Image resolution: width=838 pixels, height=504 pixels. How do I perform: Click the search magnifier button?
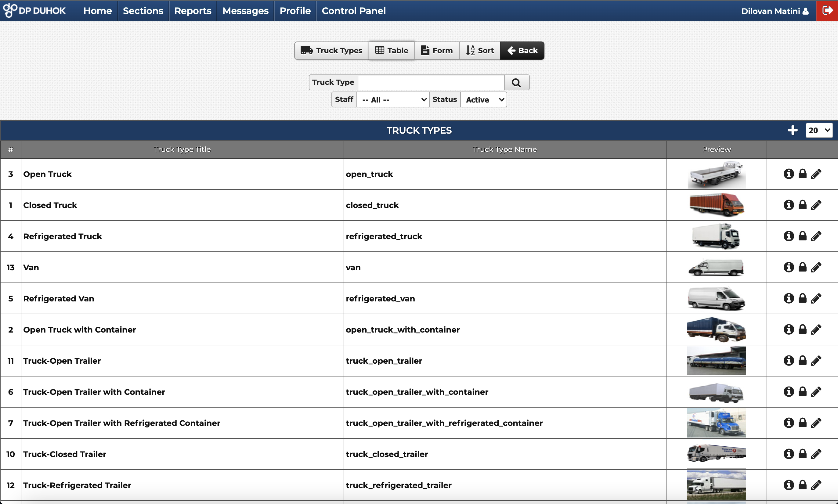coord(516,83)
